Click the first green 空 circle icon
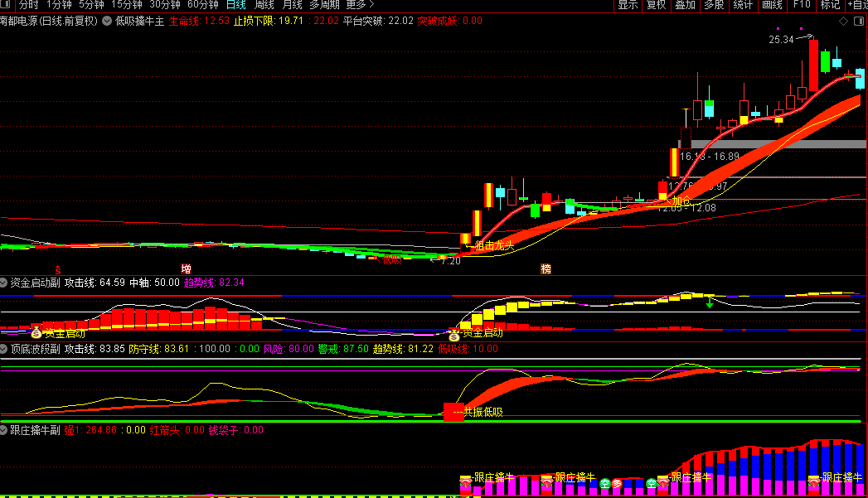This screenshot has height=498, width=868. pos(605,484)
